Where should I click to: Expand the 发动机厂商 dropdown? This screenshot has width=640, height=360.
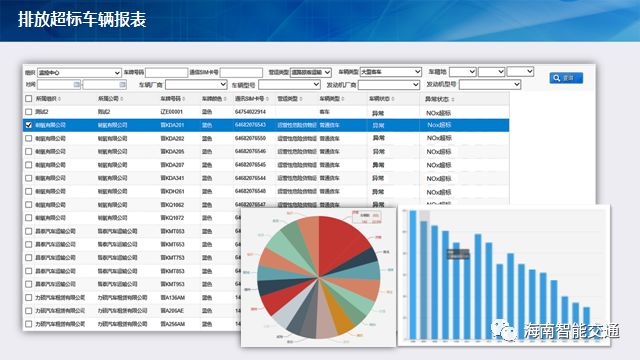click(389, 84)
